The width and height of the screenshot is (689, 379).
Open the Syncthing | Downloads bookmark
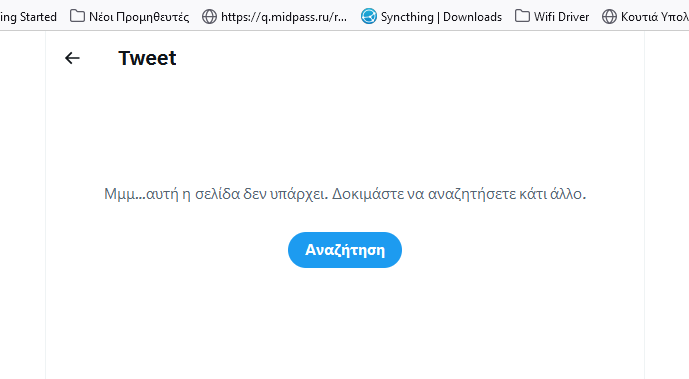pyautogui.click(x=432, y=17)
